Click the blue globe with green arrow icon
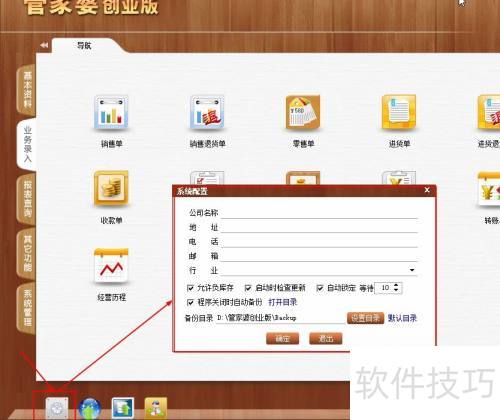The height and width of the screenshot is (420, 500). (x=90, y=408)
